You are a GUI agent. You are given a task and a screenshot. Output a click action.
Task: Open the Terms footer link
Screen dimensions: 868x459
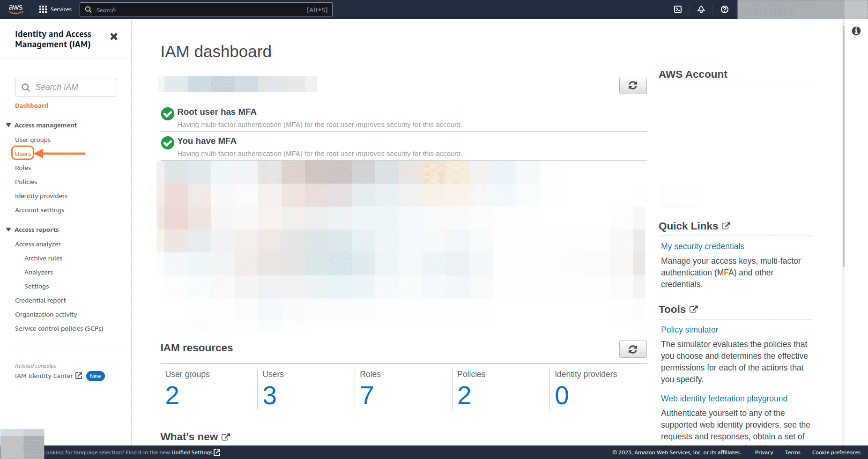pos(793,452)
